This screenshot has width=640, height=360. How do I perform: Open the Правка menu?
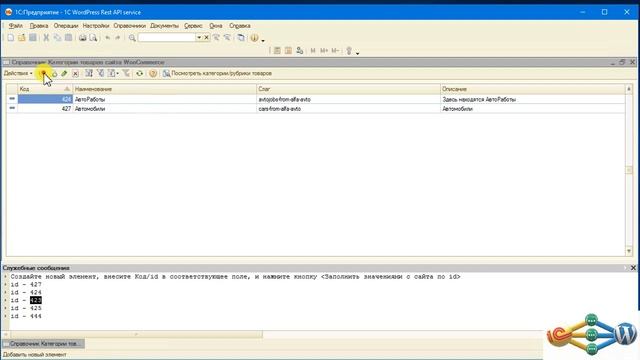[x=39, y=25]
